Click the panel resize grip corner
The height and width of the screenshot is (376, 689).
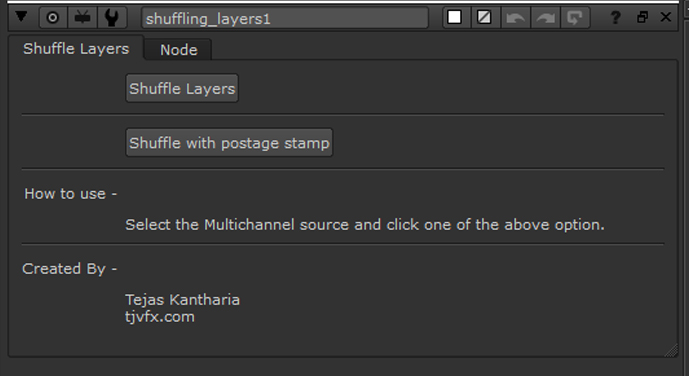click(x=671, y=350)
